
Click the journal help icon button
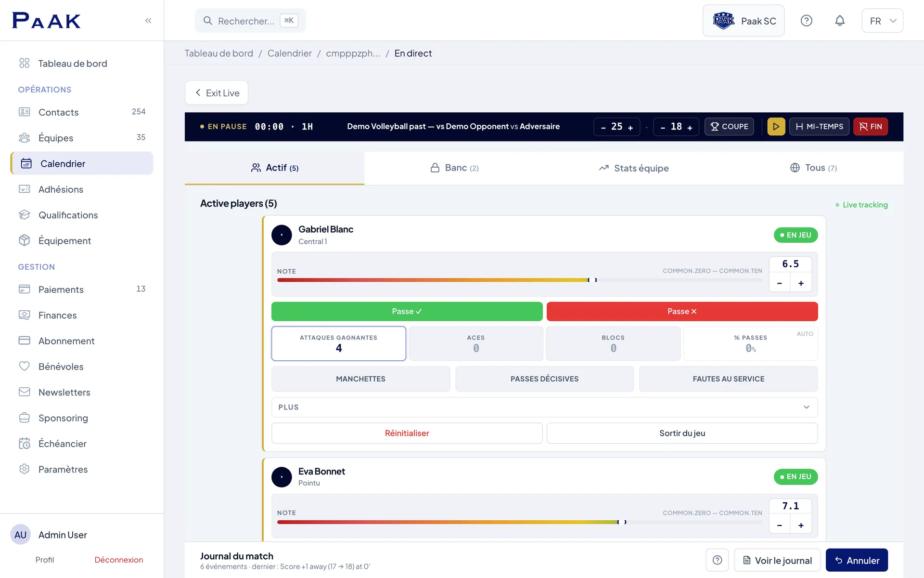(x=717, y=560)
